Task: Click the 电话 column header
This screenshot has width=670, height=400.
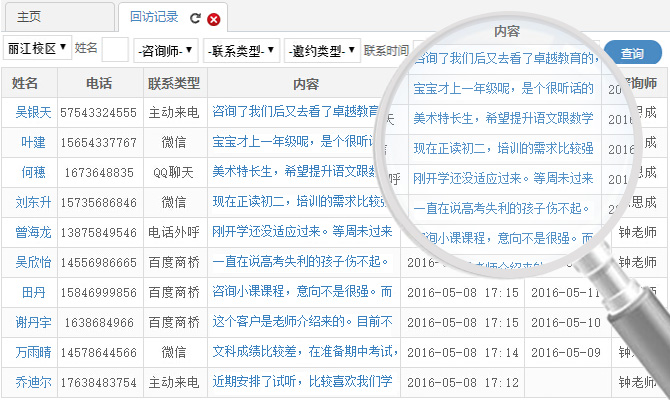Action: (x=99, y=83)
